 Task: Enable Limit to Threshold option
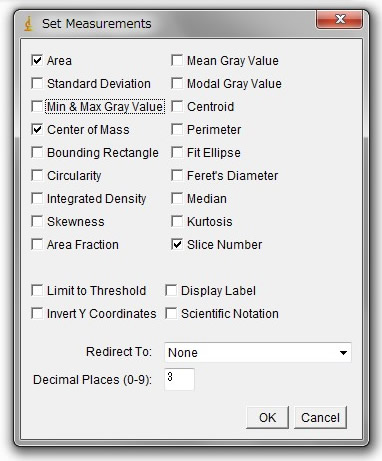tap(37, 290)
